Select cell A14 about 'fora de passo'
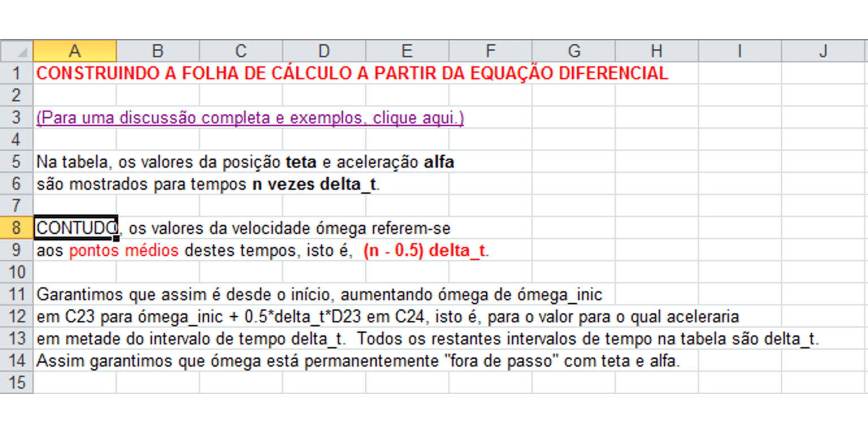Screen dimensions: 868x434 tap(75, 361)
